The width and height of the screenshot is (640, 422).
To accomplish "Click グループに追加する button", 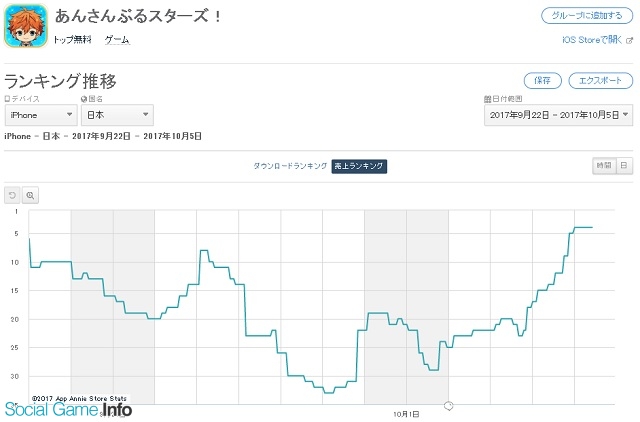I will click(587, 16).
